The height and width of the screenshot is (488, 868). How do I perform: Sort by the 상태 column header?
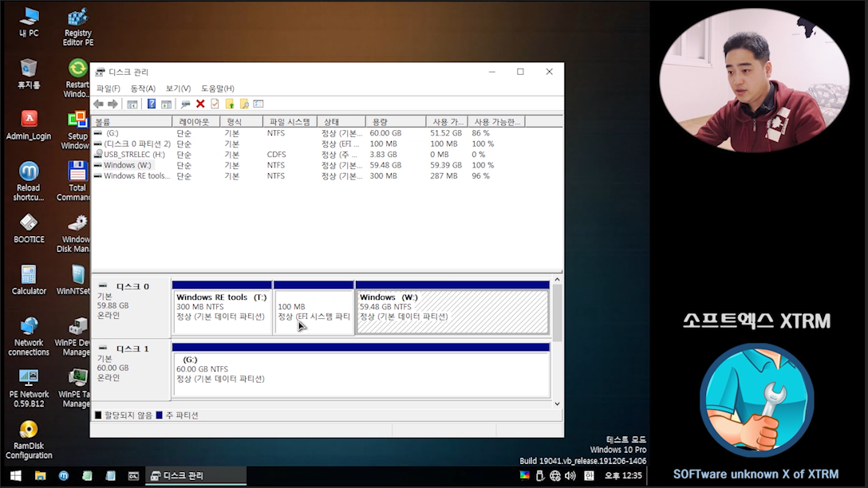click(x=341, y=122)
